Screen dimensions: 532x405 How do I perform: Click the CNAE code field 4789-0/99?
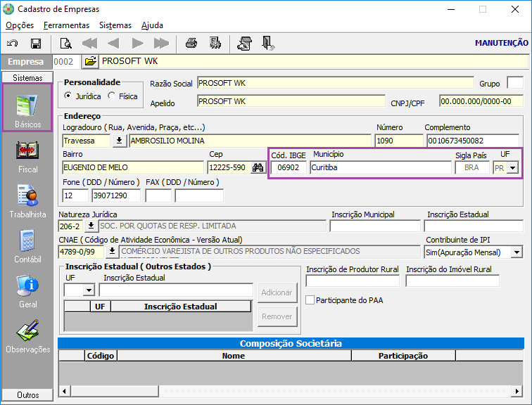point(81,252)
